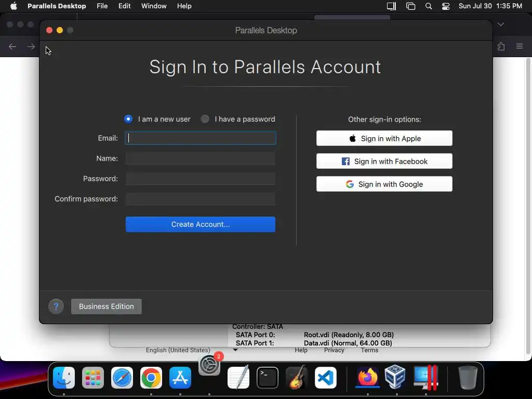
Task: Open the Trash in the Dock
Action: pos(468,378)
